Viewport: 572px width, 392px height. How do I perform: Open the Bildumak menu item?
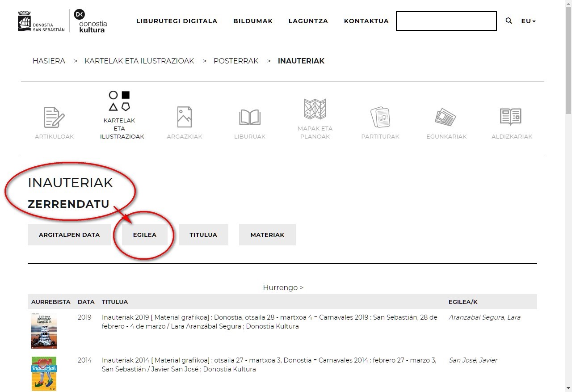(x=253, y=21)
